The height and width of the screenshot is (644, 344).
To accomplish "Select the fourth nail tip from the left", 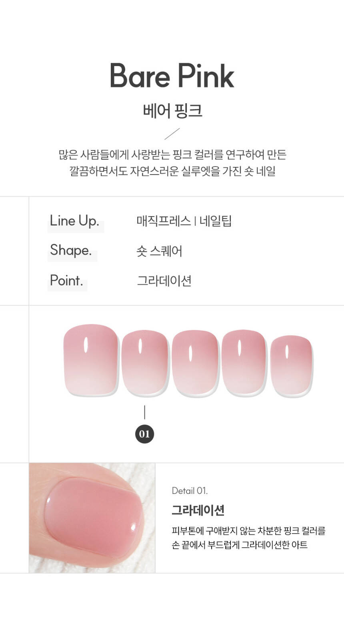I will click(244, 363).
